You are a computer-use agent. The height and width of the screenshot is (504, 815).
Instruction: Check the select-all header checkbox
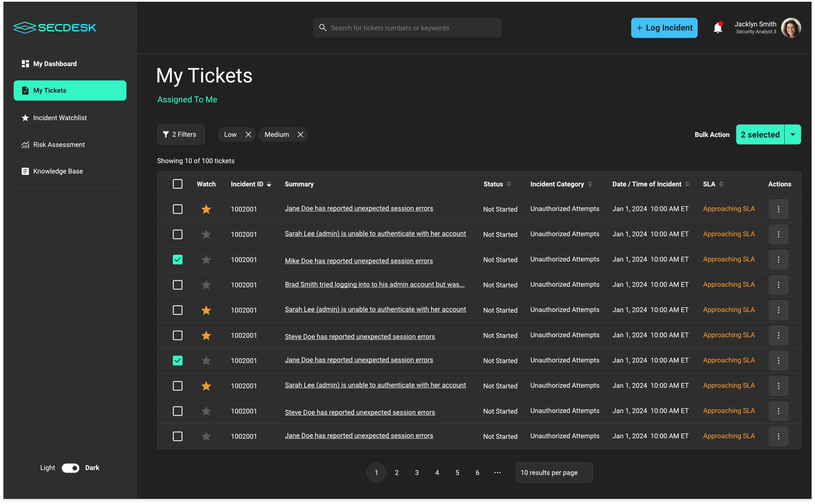click(177, 184)
